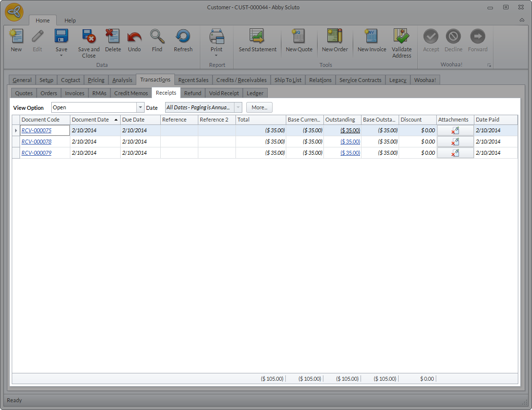Open the Print dropdown arrow
The width and height of the screenshot is (532, 410).
click(x=216, y=56)
